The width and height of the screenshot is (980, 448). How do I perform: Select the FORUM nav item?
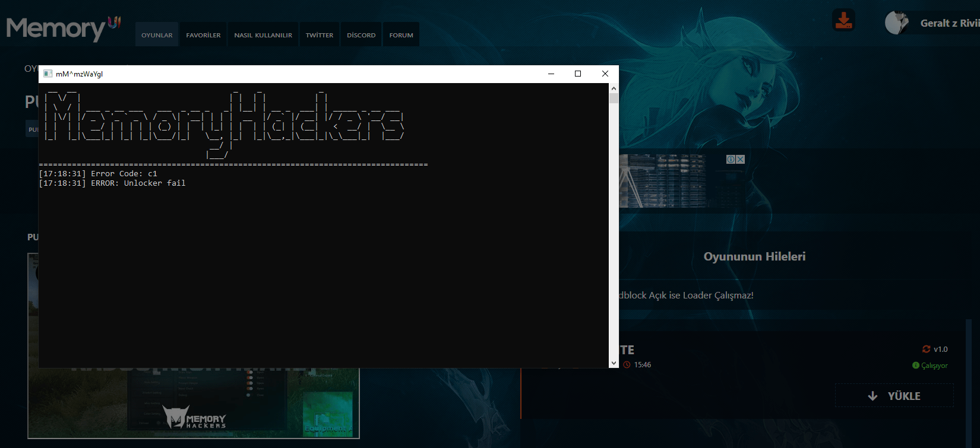pyautogui.click(x=402, y=35)
